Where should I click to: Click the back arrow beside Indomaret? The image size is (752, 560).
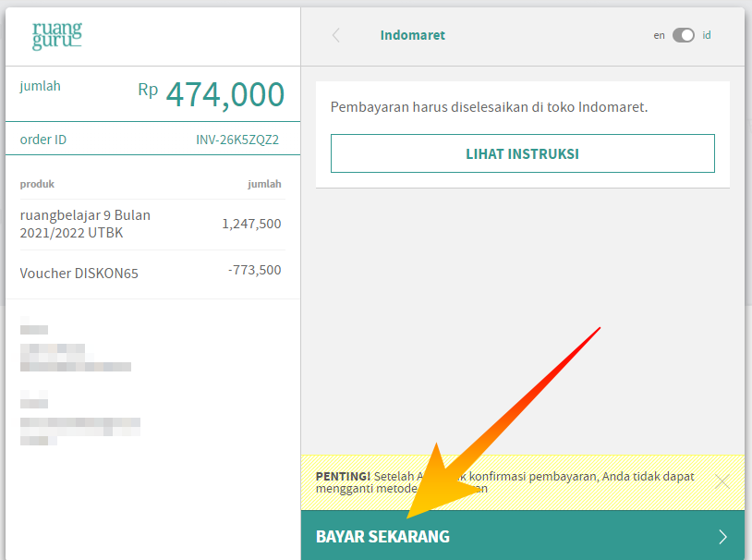pyautogui.click(x=335, y=34)
